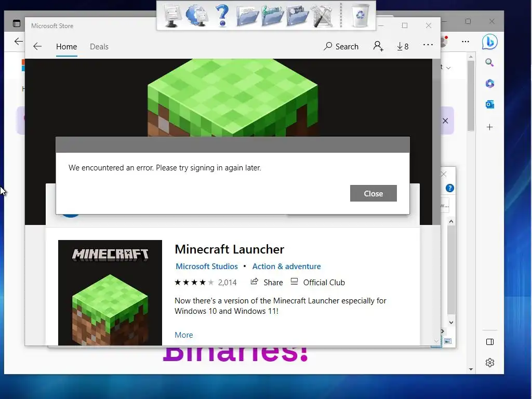
Task: Open the Edge sidebar settings gear
Action: pyautogui.click(x=490, y=363)
